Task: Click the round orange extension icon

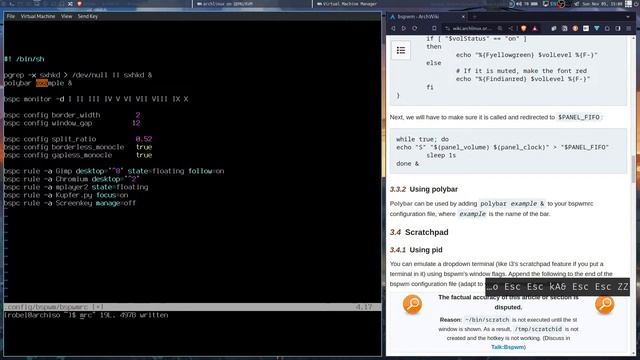Action: 575,29
